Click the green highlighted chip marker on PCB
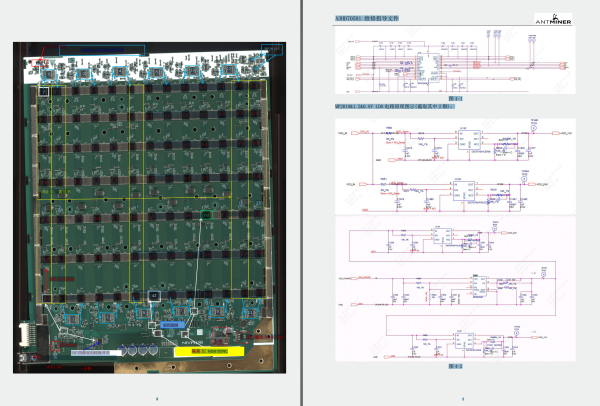This screenshot has height=406, width=600. [207, 215]
